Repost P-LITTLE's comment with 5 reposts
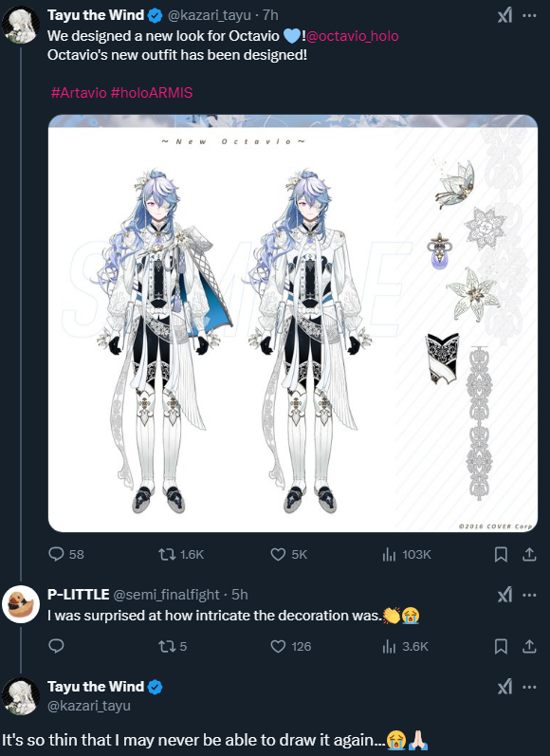Viewport: 550px width, 756px height. point(173,646)
